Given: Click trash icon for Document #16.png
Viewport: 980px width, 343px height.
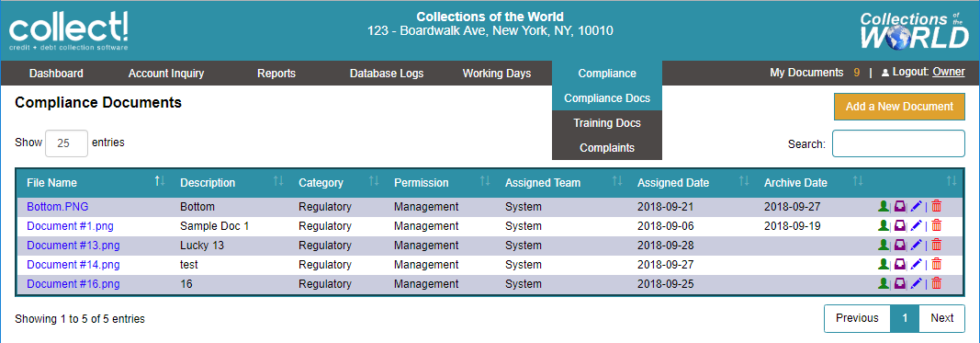Looking at the screenshot, I should coord(936,283).
